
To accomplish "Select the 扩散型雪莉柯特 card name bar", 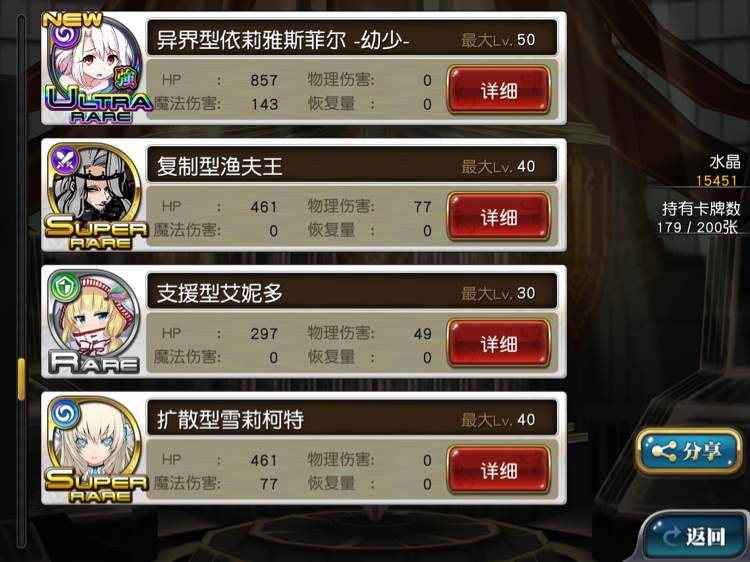I will pos(352,419).
